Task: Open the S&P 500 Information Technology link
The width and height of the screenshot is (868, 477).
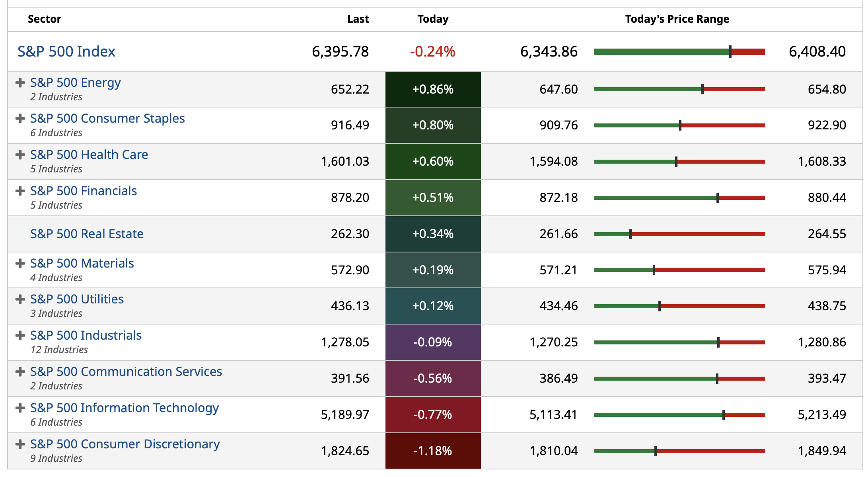Action: coord(125,408)
